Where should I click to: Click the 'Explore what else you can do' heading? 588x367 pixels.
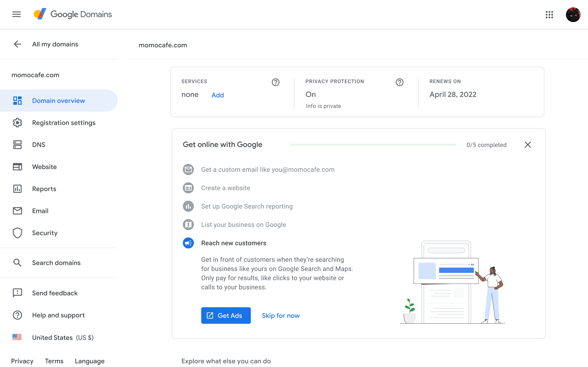point(226,361)
